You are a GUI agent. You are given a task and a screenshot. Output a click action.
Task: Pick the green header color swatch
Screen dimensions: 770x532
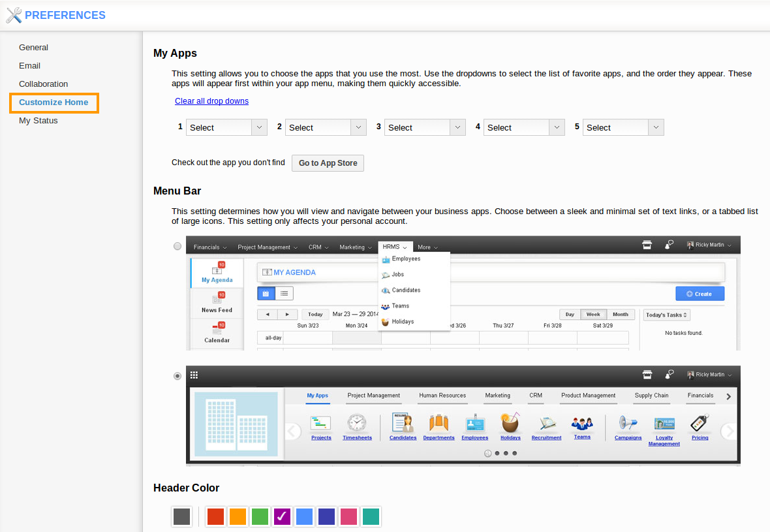pyautogui.click(x=260, y=517)
